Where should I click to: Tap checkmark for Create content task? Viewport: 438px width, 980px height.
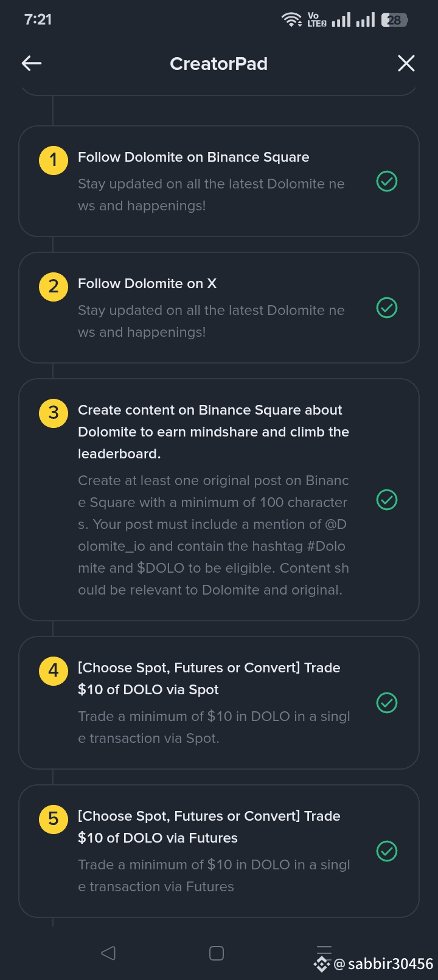click(x=387, y=500)
